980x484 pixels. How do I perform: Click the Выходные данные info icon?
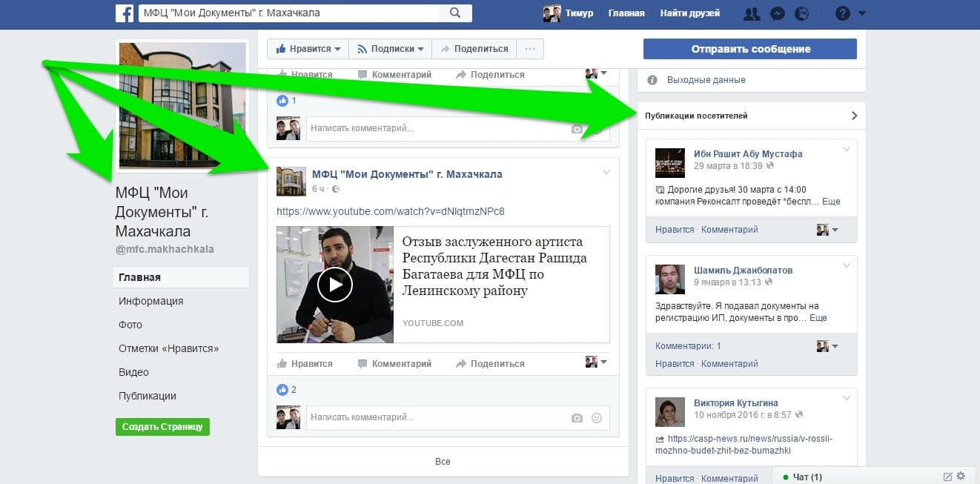click(x=652, y=80)
